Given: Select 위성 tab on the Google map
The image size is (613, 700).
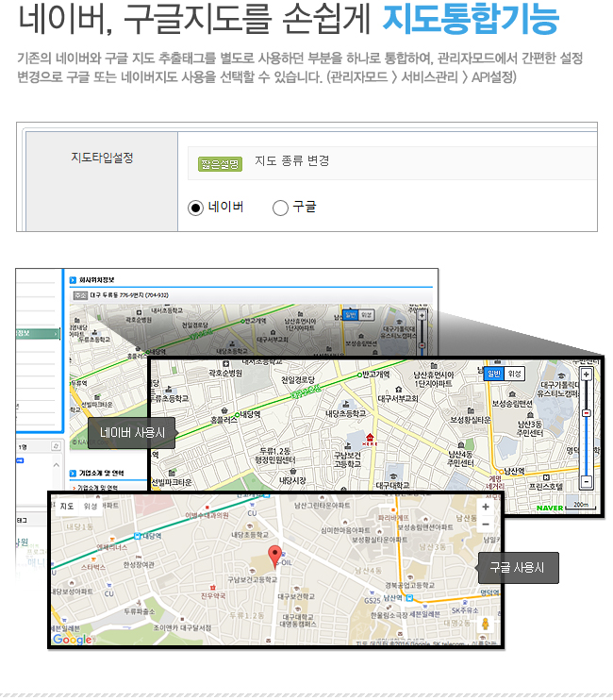Looking at the screenshot, I should (x=91, y=506).
